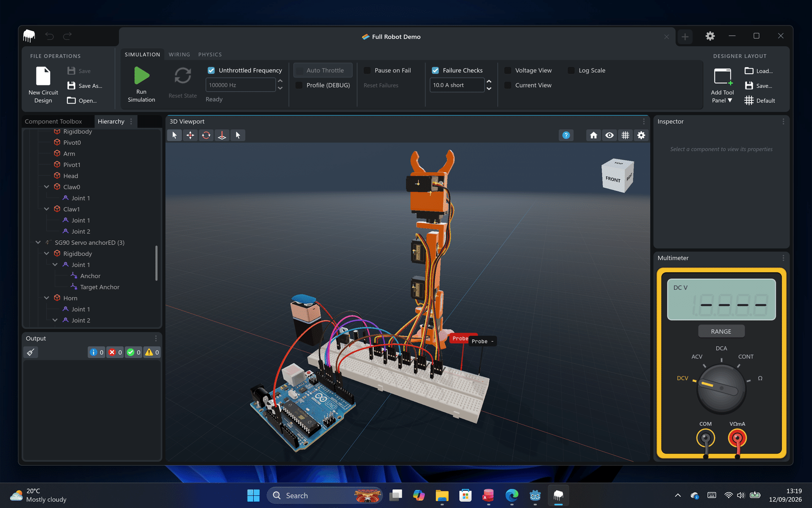Click Load layout button
This screenshot has width=812, height=508.
pyautogui.click(x=759, y=71)
